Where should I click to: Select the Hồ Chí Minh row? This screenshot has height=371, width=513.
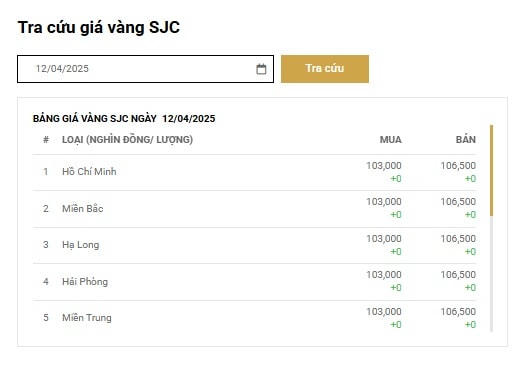254,172
